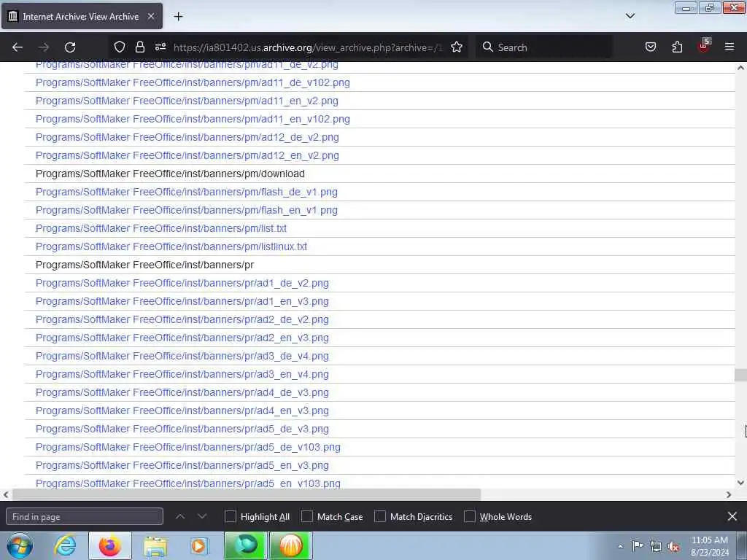This screenshot has width=747, height=560.
Task: Open the Windows Start menu
Action: (20, 545)
